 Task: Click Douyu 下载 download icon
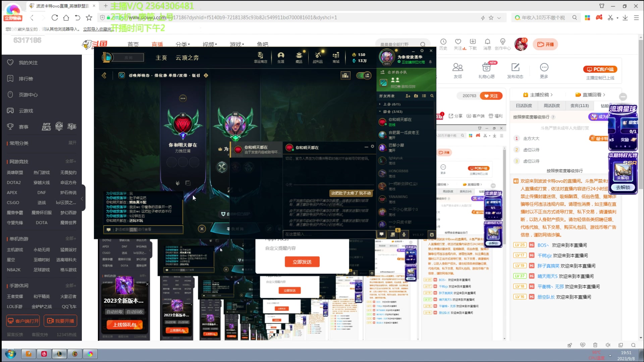pos(473,44)
